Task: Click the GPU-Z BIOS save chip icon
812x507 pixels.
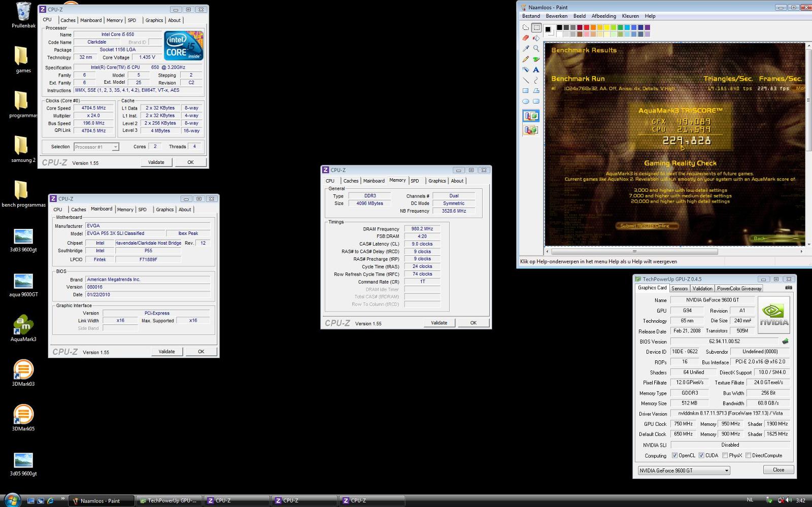Action: tap(785, 341)
